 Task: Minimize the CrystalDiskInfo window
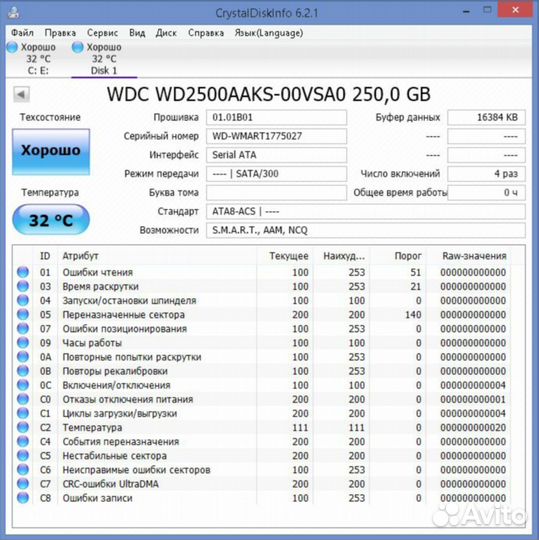[x=466, y=11]
